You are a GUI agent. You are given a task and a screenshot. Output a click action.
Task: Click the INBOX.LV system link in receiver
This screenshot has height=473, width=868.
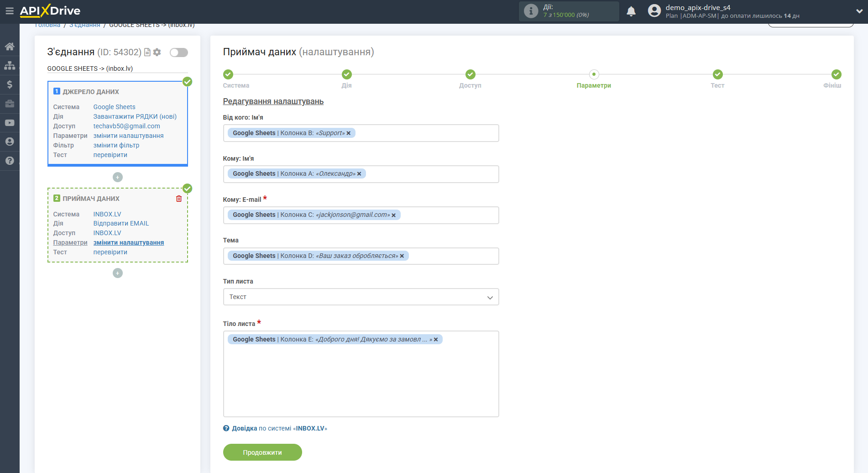(107, 214)
